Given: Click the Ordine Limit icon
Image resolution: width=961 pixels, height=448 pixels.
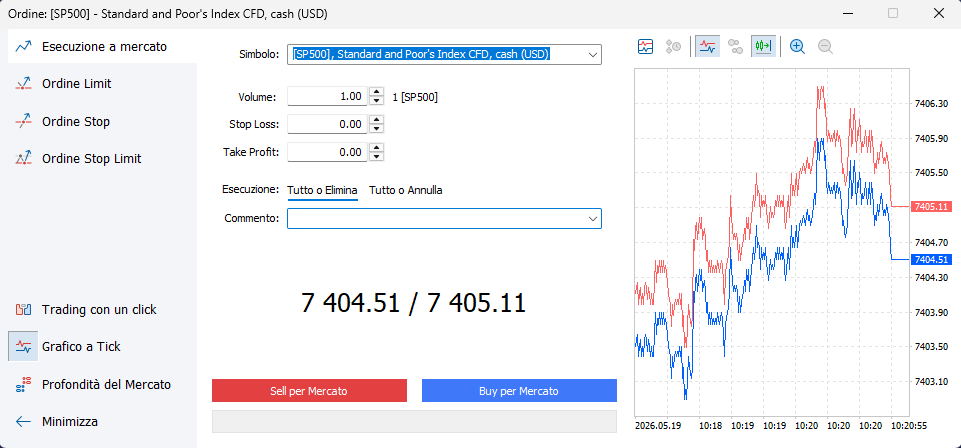Looking at the screenshot, I should point(23,84).
